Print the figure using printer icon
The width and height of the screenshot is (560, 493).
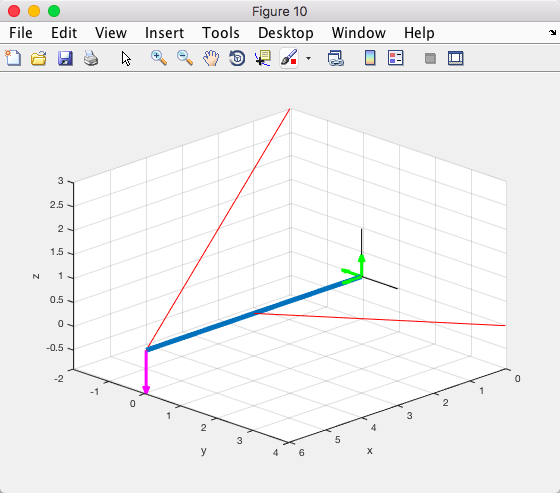91,58
